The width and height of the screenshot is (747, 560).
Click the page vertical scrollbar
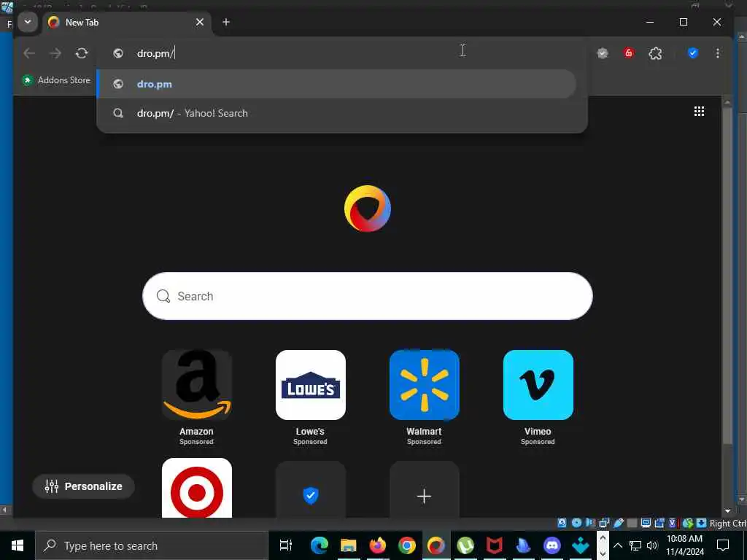coord(727,276)
